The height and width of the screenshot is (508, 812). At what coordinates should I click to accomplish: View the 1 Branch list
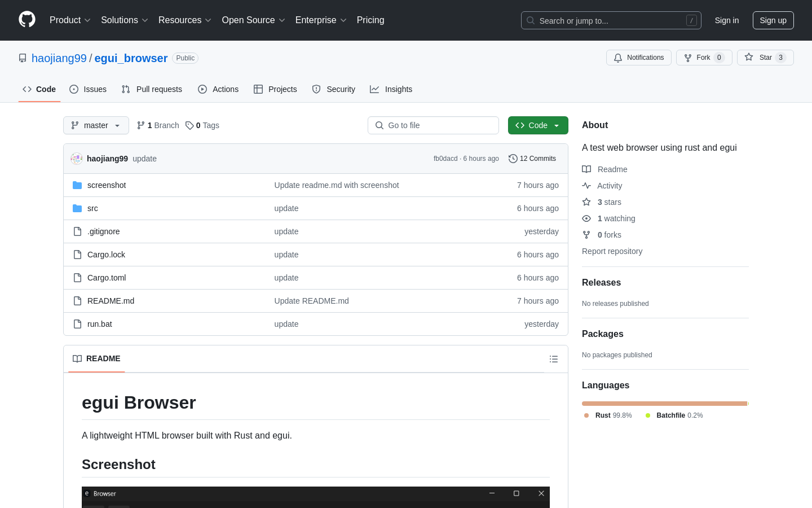point(158,125)
